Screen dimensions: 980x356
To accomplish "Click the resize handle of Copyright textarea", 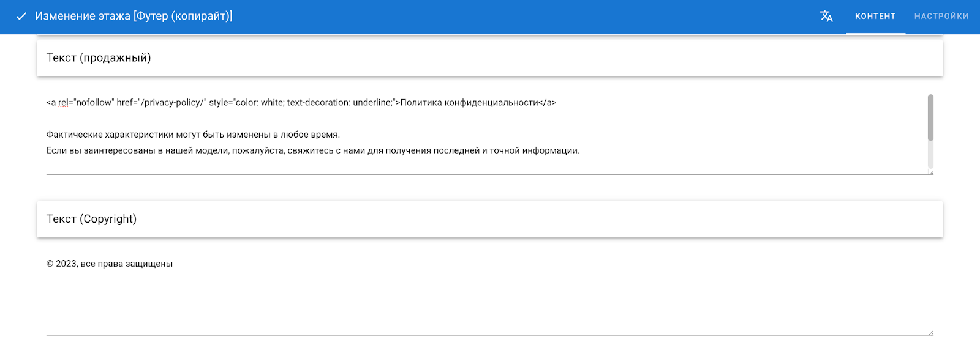I will tap(930, 333).
